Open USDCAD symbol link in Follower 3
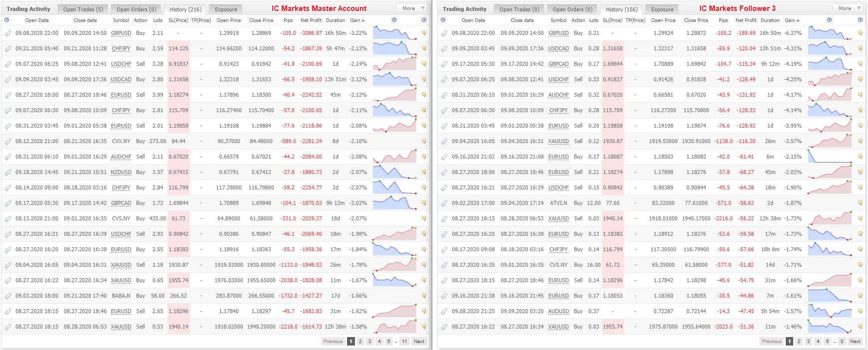Viewport: 868px width, 350px height. click(x=558, y=49)
